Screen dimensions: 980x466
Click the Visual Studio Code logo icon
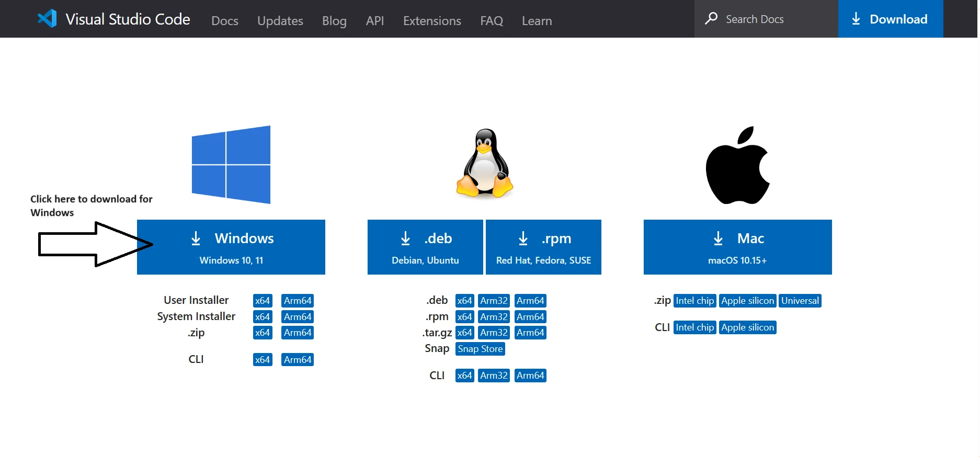[47, 19]
